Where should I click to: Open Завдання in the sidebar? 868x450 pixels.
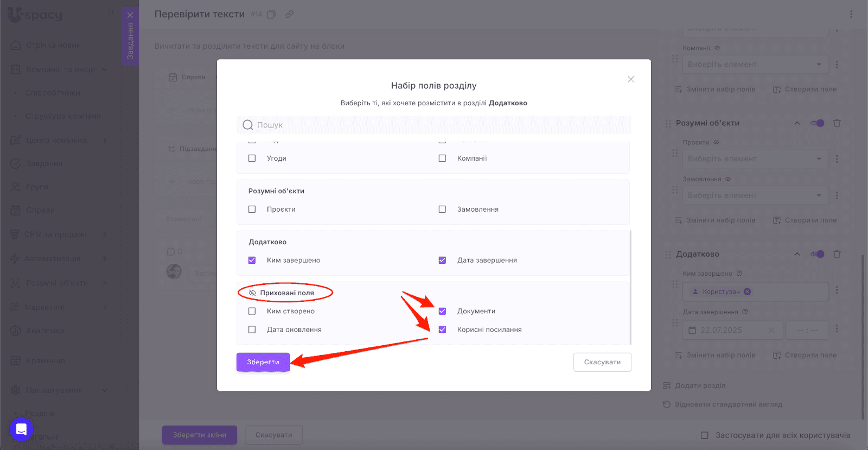tap(44, 163)
